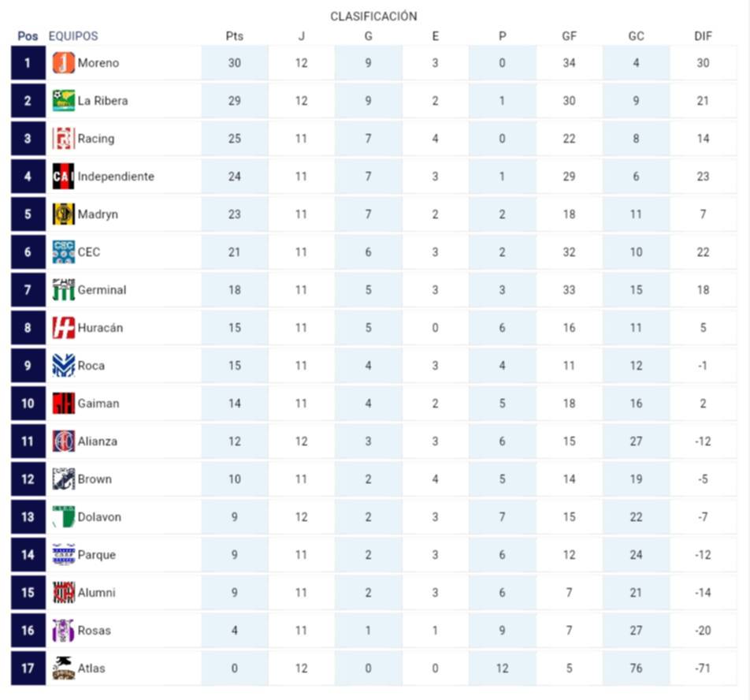Select the CEC club logo
The image size is (750, 700).
(x=63, y=252)
